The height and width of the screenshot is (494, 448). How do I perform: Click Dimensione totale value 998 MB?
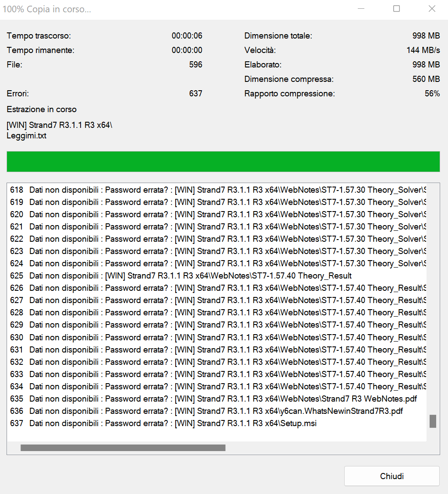(x=426, y=36)
